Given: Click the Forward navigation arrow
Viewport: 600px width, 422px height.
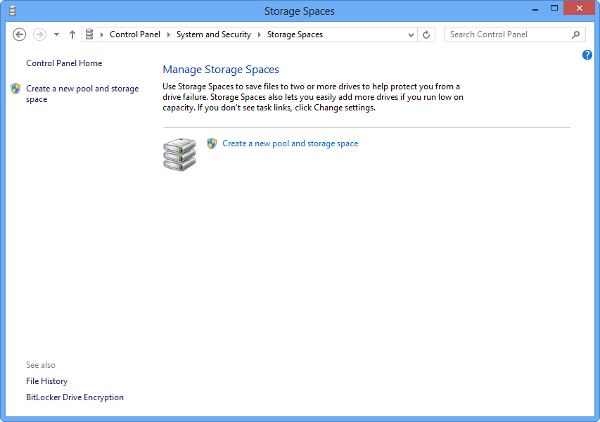Looking at the screenshot, I should point(40,34).
